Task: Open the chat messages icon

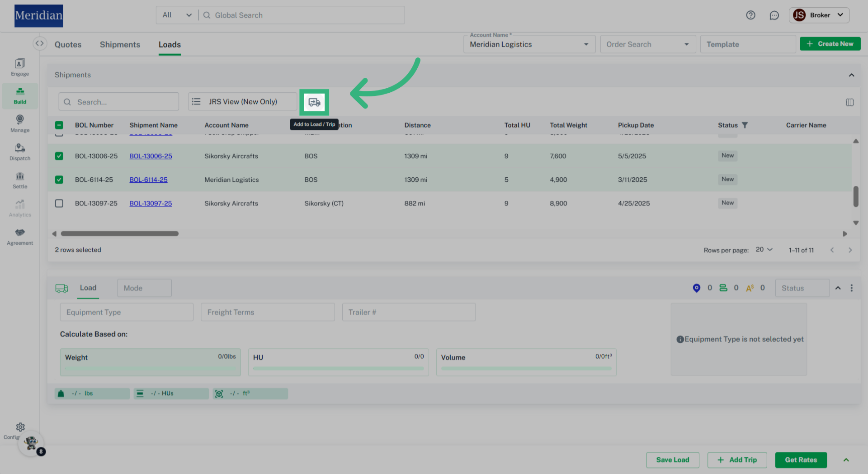Action: point(774,15)
